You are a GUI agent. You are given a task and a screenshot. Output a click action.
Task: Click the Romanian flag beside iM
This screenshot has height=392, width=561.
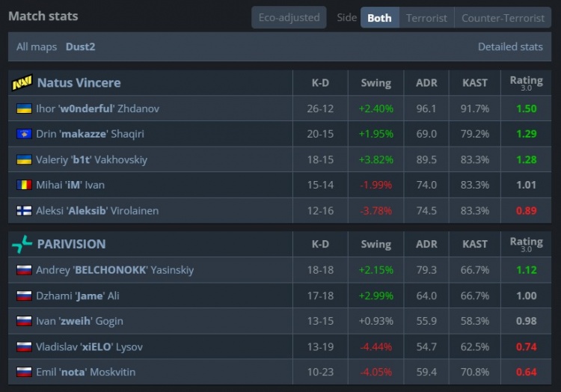(x=24, y=185)
